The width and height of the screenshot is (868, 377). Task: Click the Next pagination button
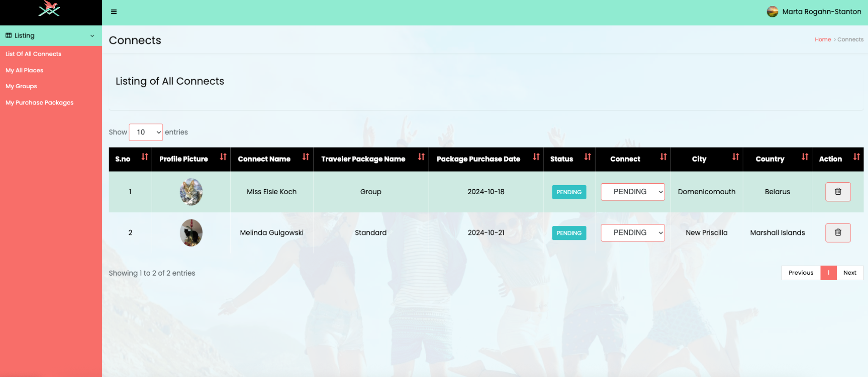pos(849,272)
